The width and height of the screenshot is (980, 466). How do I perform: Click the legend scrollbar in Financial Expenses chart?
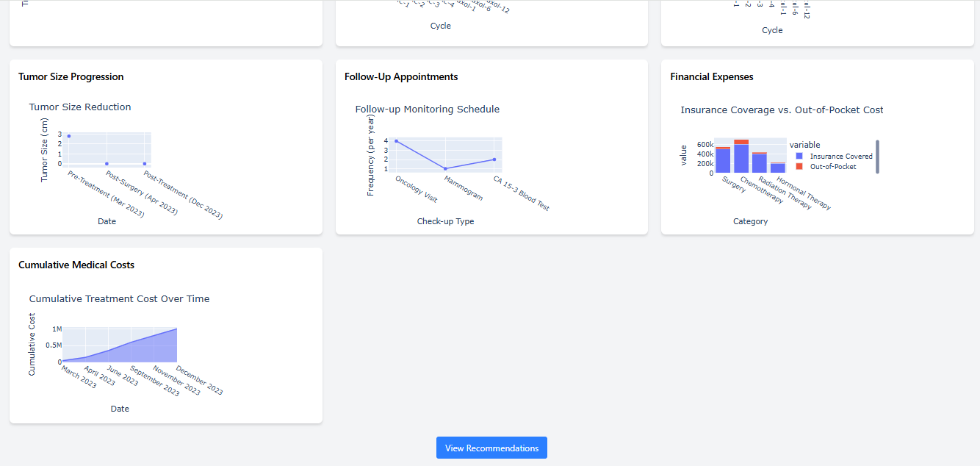tap(877, 157)
